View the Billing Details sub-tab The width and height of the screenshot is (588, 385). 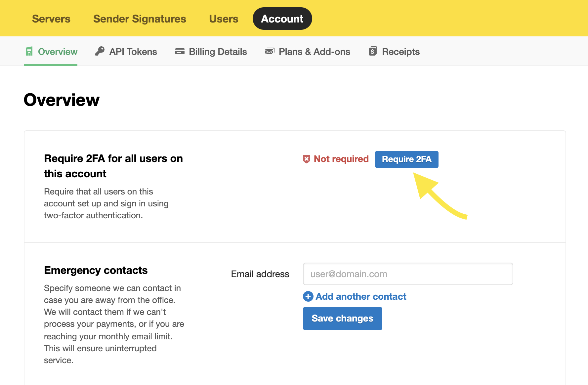(x=218, y=52)
